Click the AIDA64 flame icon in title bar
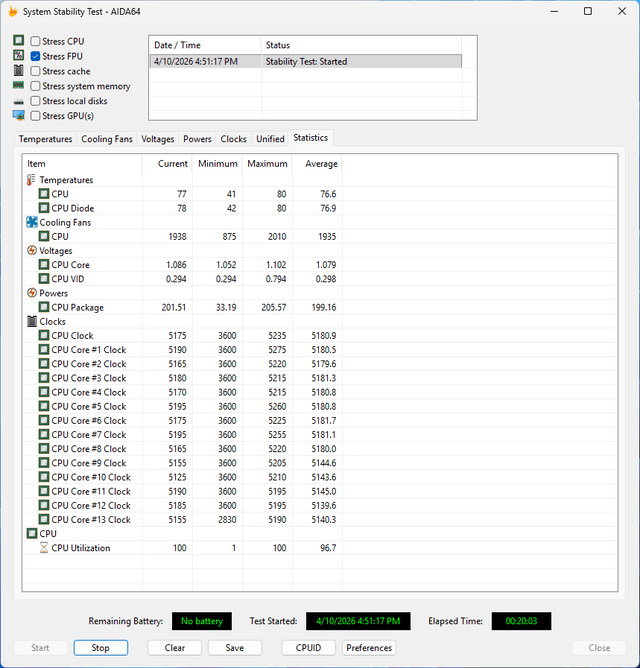Viewport: 640px width, 668px height. pos(13,12)
